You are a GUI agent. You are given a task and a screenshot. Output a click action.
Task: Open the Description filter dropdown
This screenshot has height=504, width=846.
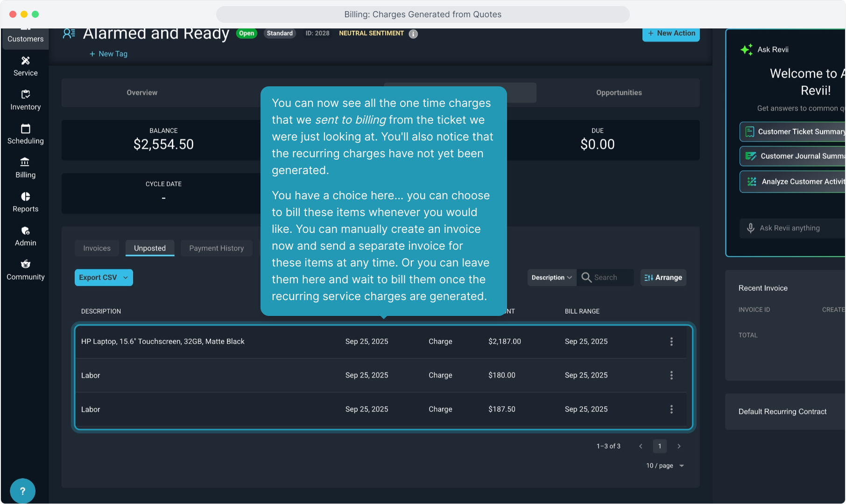(551, 278)
